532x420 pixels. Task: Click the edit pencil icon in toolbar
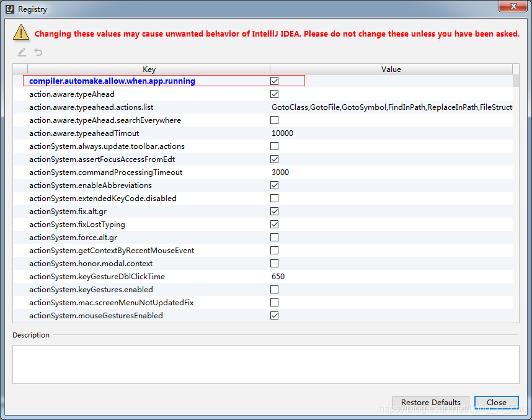(x=22, y=52)
